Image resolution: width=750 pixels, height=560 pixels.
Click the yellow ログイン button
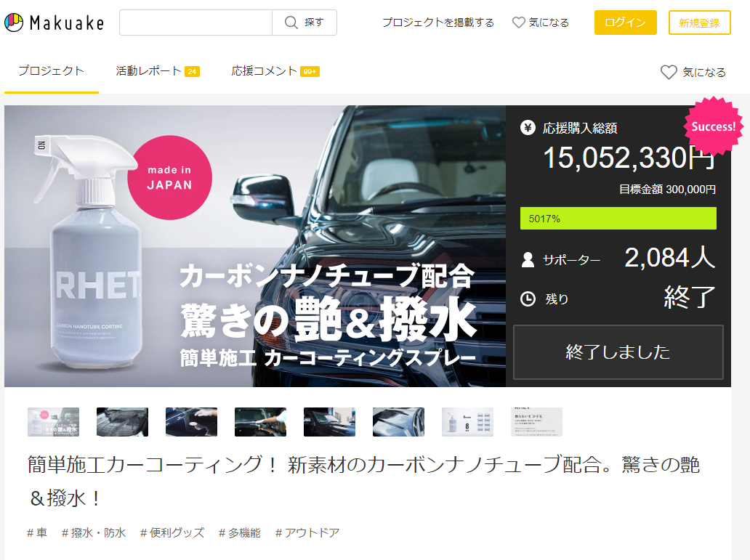click(625, 23)
